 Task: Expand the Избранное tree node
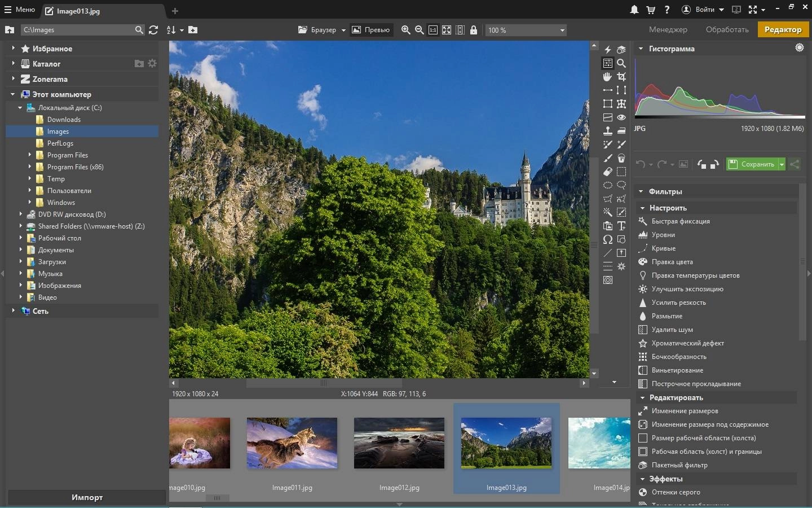pyautogui.click(x=13, y=49)
